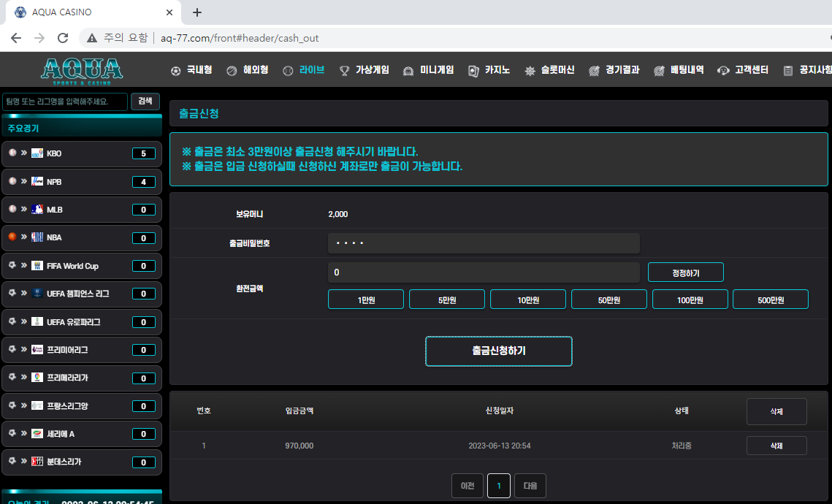Click the 정정하기 reset button
This screenshot has width=832, height=504.
[685, 272]
